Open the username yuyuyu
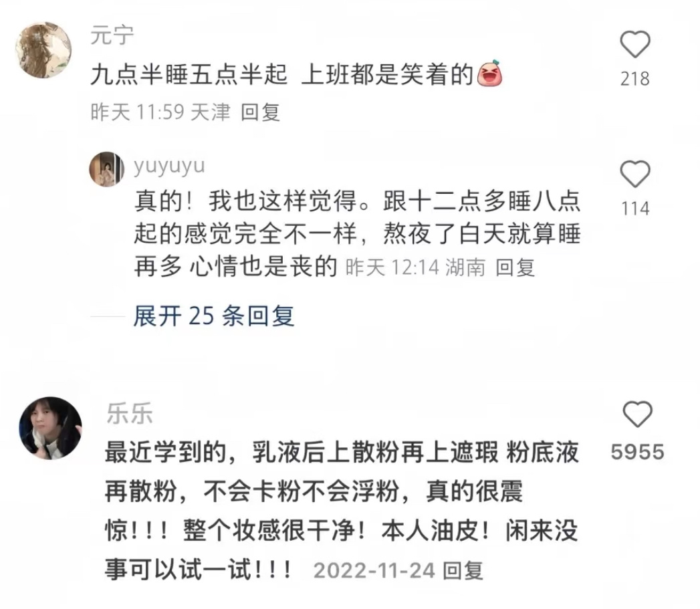Screen dimensions: 700x609 (169, 166)
